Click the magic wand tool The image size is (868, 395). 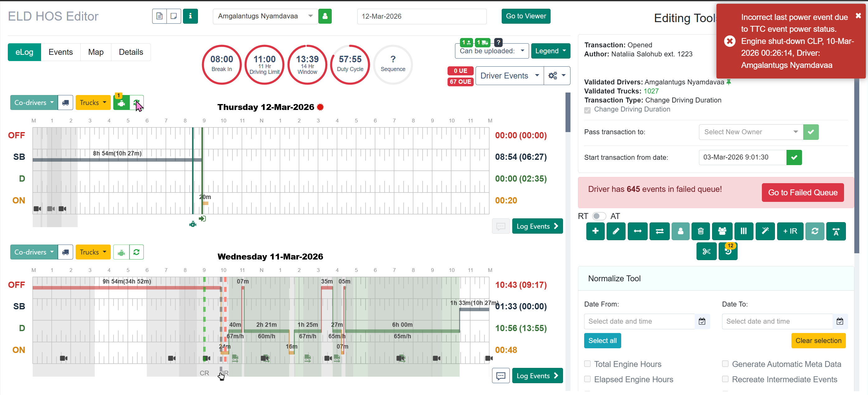pos(765,231)
